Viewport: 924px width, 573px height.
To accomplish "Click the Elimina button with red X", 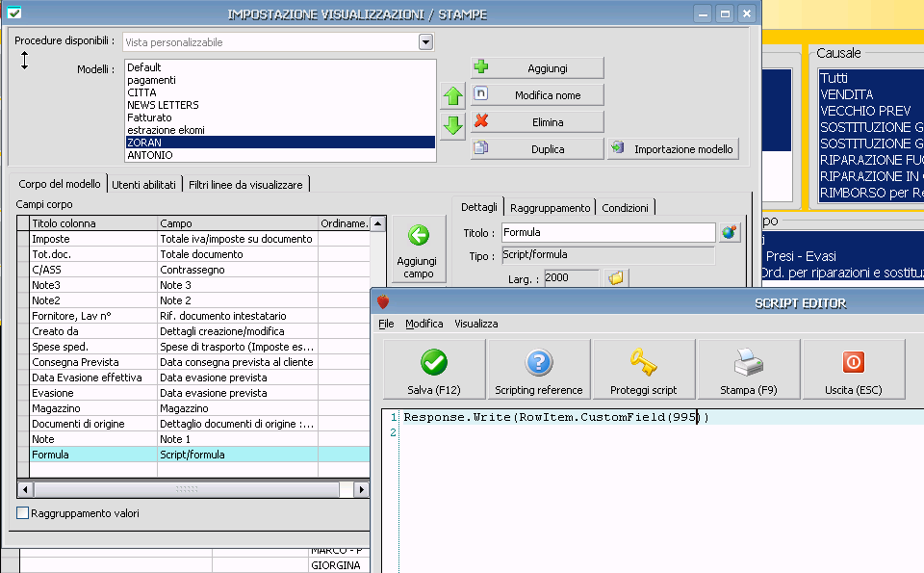I will coord(537,122).
